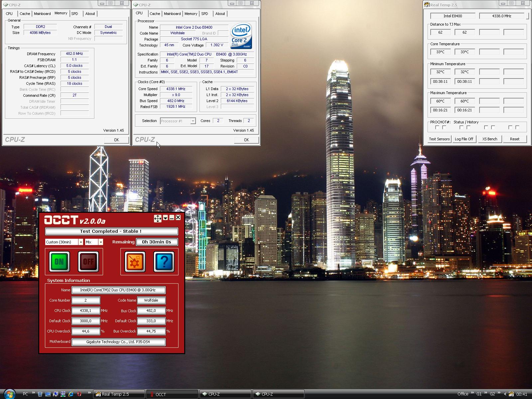Select the Core Voltage value 1.392 V

click(x=217, y=45)
